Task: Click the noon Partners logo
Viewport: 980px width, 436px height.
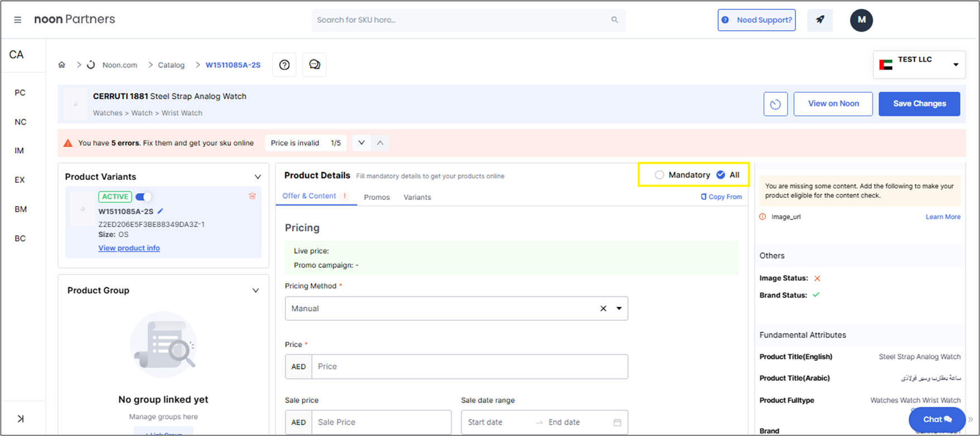Action: coord(75,19)
